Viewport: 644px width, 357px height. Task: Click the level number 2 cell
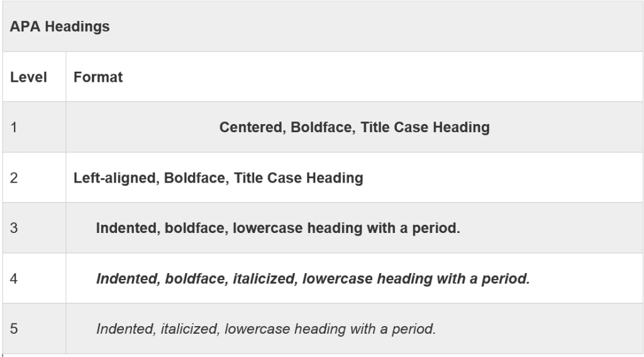coord(14,178)
